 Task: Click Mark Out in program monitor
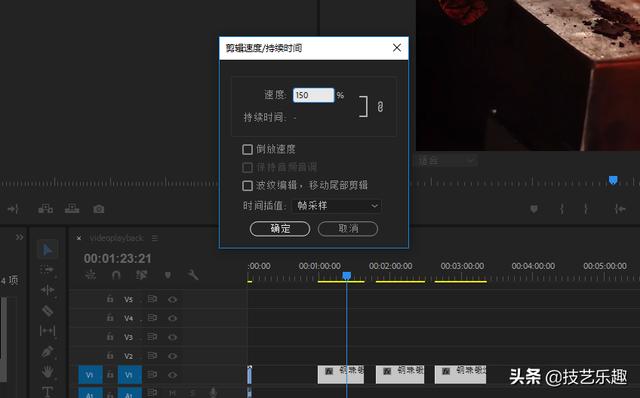pyautogui.click(x=586, y=209)
